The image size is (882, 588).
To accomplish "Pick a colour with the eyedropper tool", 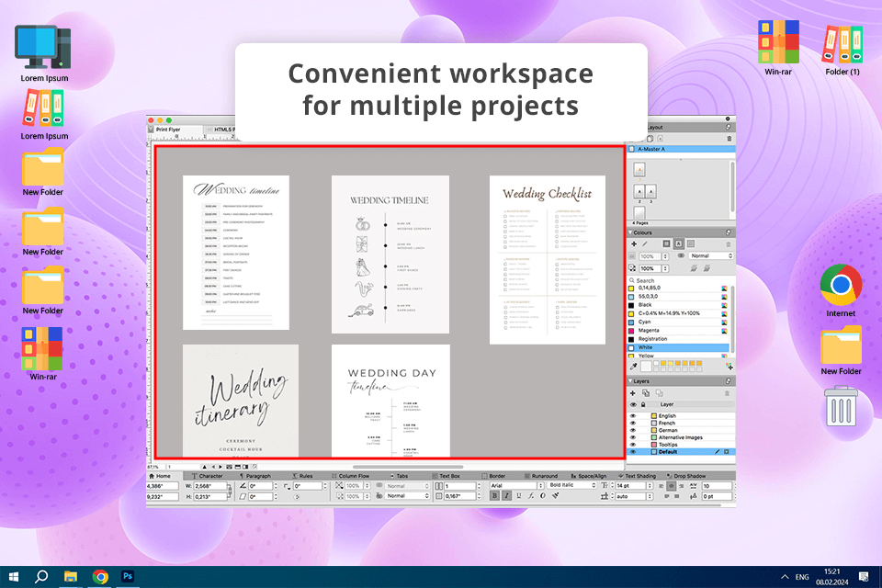I will pyautogui.click(x=633, y=367).
